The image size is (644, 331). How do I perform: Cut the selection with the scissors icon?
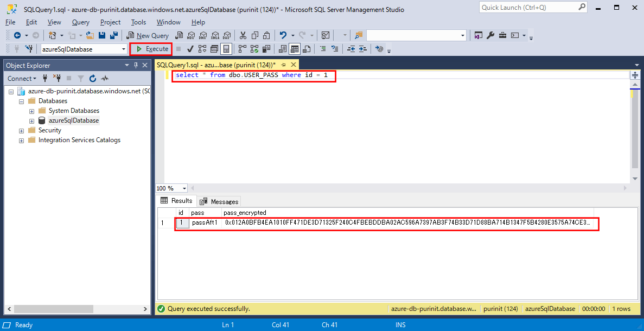(243, 36)
